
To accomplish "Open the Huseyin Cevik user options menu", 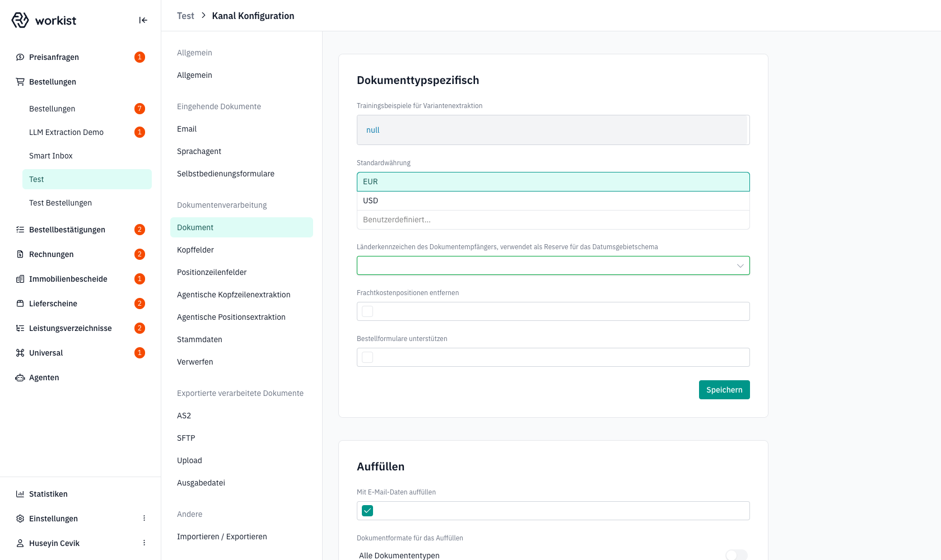I will (x=144, y=543).
